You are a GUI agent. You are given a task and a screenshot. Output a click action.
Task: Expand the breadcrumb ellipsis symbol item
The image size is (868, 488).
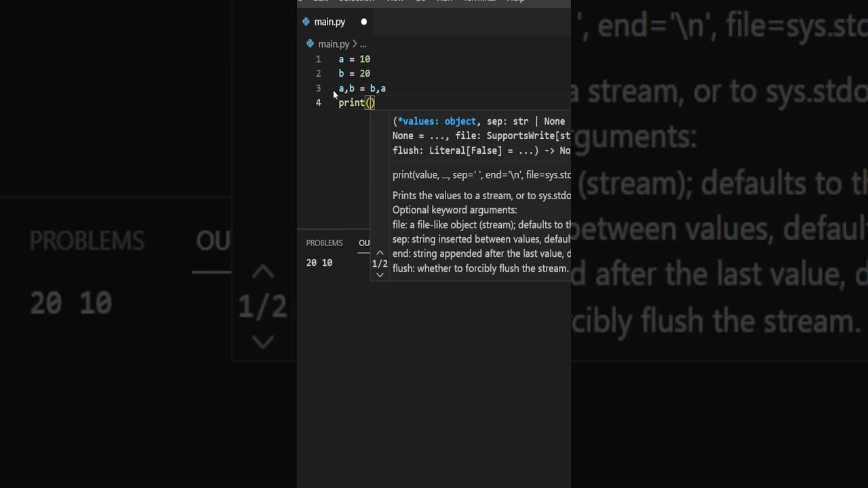pyautogui.click(x=363, y=44)
